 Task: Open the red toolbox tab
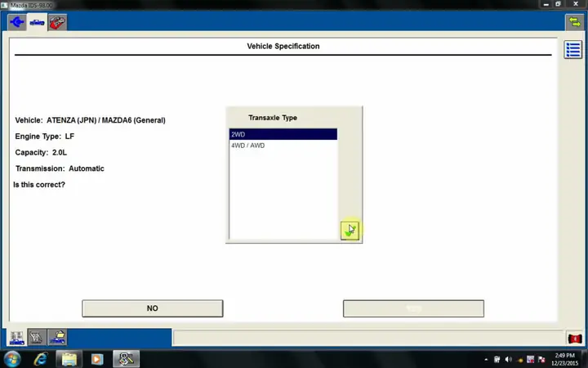coord(57,23)
